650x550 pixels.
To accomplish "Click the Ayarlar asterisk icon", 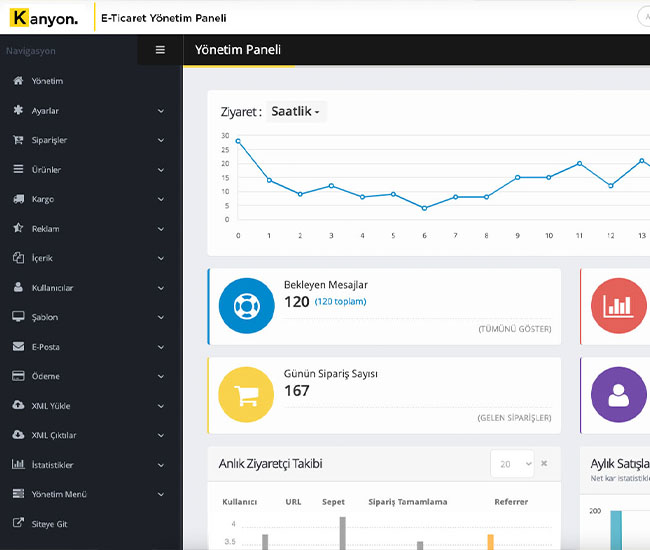I will point(18,110).
